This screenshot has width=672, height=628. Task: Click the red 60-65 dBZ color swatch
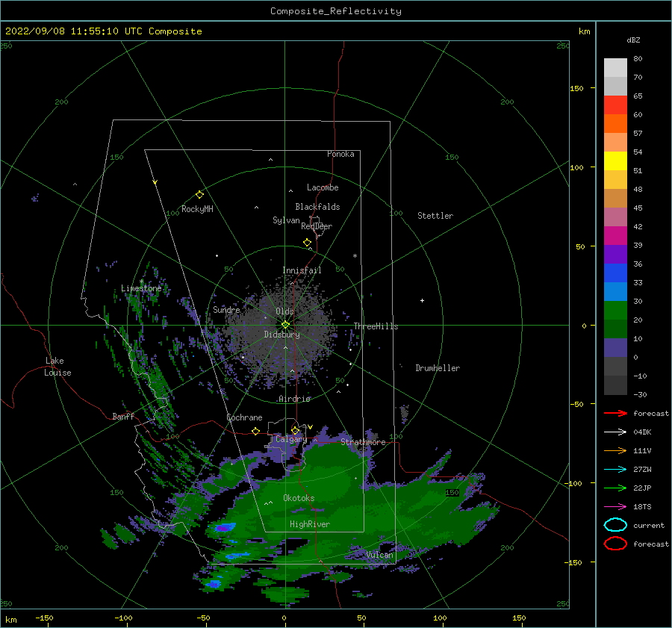pyautogui.click(x=615, y=105)
